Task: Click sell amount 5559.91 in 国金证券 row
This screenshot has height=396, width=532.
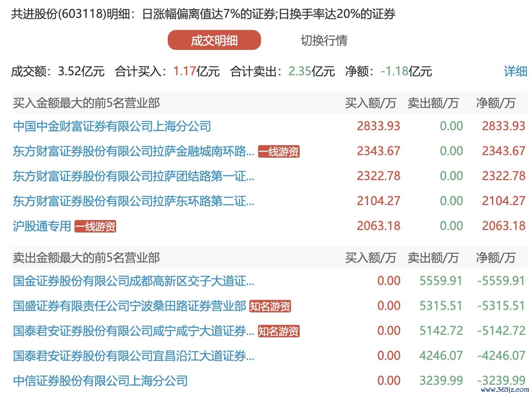Action: [441, 281]
